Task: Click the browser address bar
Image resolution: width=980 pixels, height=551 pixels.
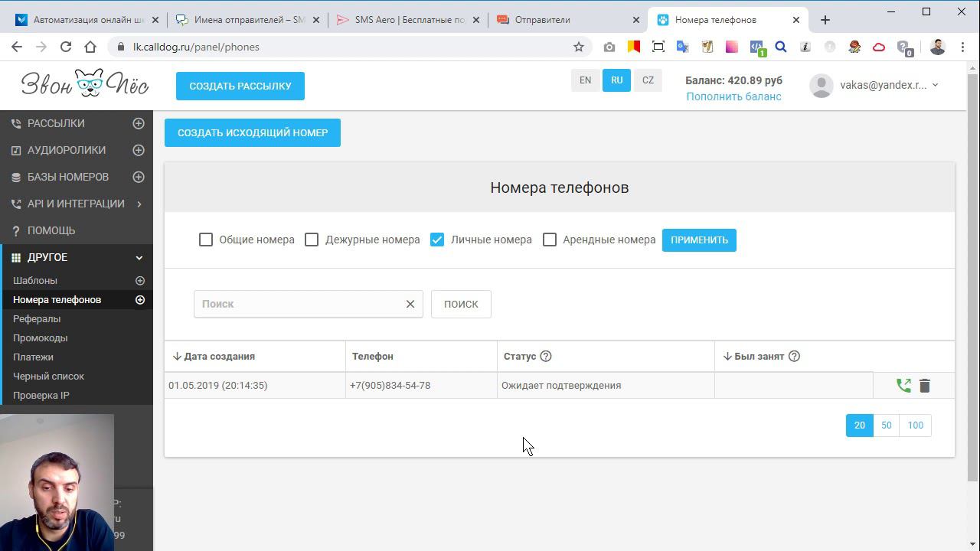Action: pos(348,47)
